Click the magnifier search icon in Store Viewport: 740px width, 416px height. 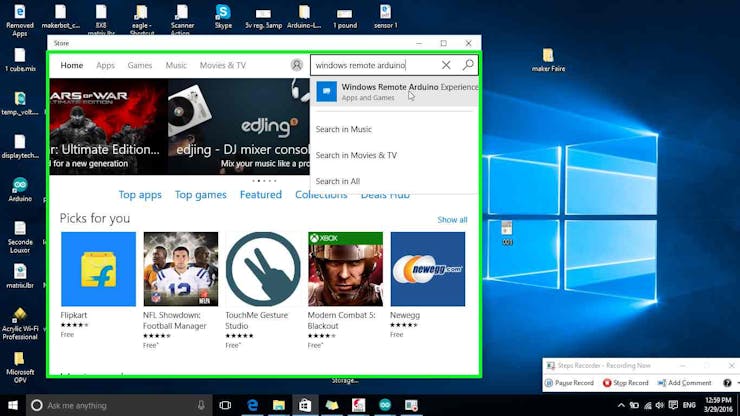tap(468, 65)
